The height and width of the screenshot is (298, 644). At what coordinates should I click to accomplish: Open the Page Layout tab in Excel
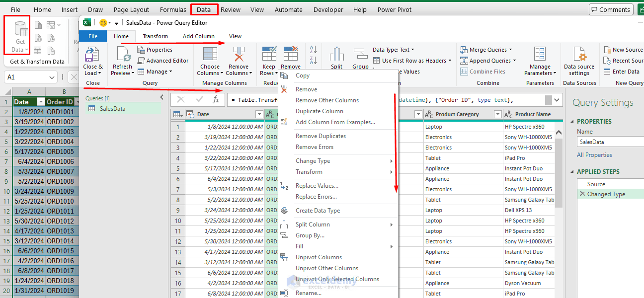(x=132, y=9)
